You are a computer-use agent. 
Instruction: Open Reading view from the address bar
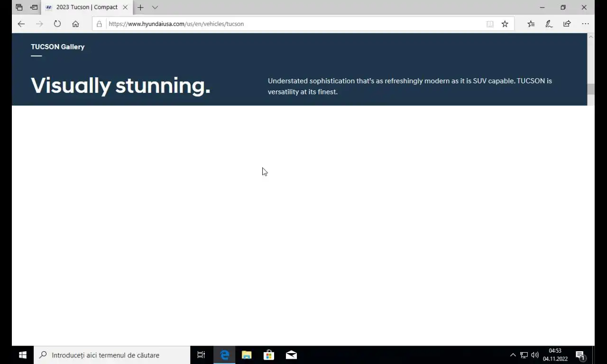click(x=490, y=24)
